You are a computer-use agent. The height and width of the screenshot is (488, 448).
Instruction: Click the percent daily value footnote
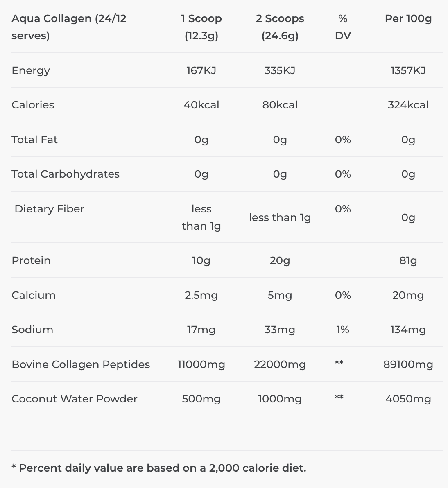(x=159, y=468)
